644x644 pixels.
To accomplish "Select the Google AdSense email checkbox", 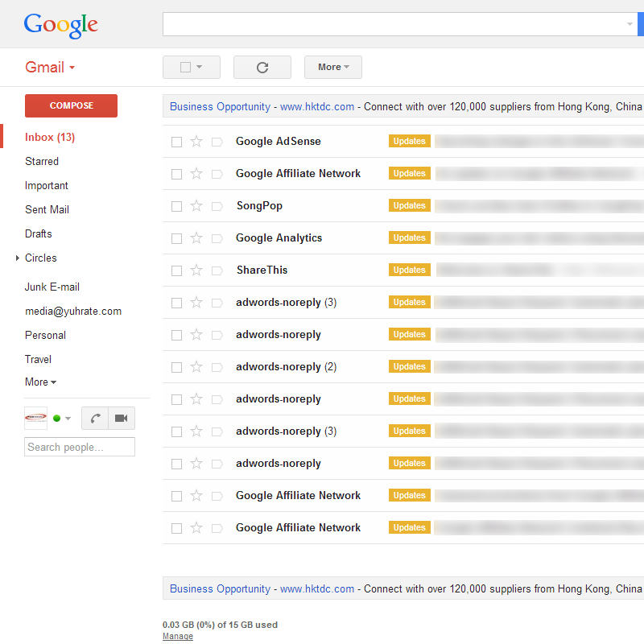I will (176, 142).
